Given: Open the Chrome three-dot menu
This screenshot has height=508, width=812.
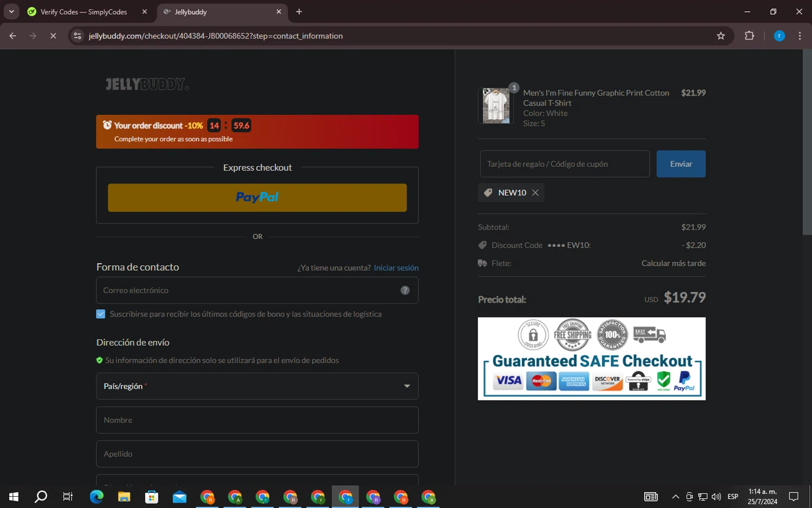Looking at the screenshot, I should (x=800, y=36).
